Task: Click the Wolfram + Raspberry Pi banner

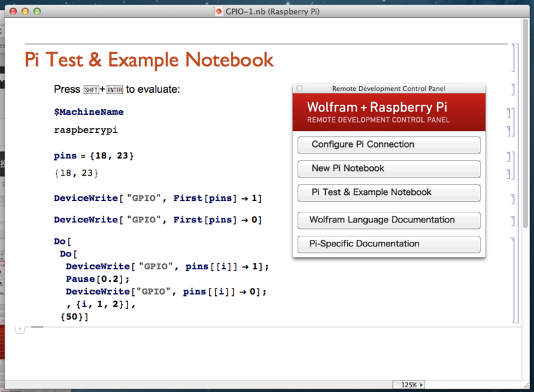Action: point(389,112)
